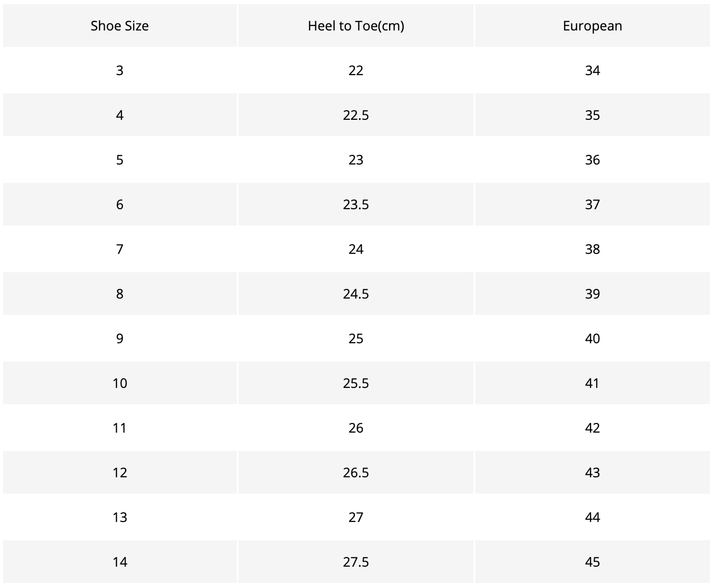Click the European column header
Viewport: 712px width, 588px height.
[592, 26]
